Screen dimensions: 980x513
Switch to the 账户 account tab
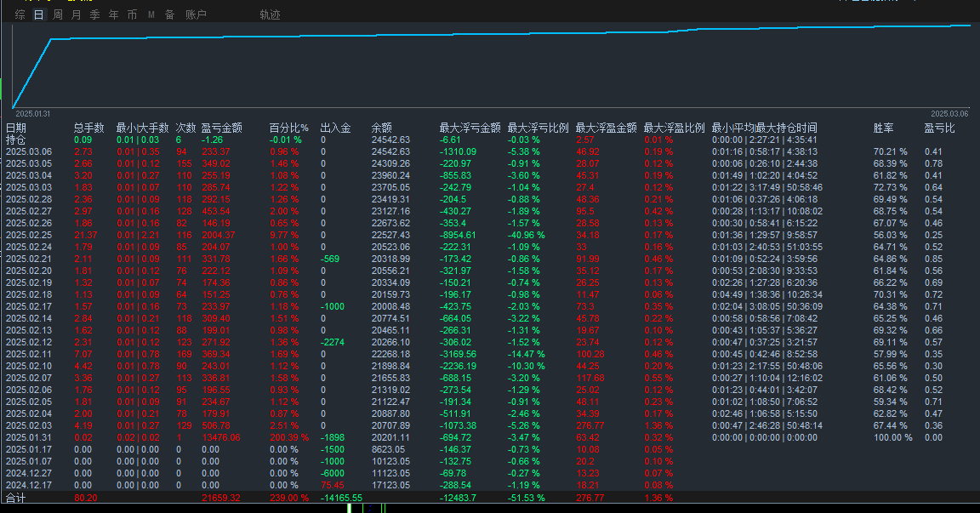coord(196,14)
